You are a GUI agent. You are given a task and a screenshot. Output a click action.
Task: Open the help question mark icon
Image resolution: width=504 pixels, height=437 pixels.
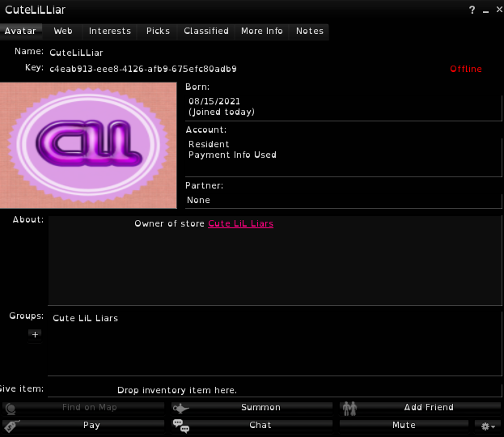pyautogui.click(x=472, y=10)
